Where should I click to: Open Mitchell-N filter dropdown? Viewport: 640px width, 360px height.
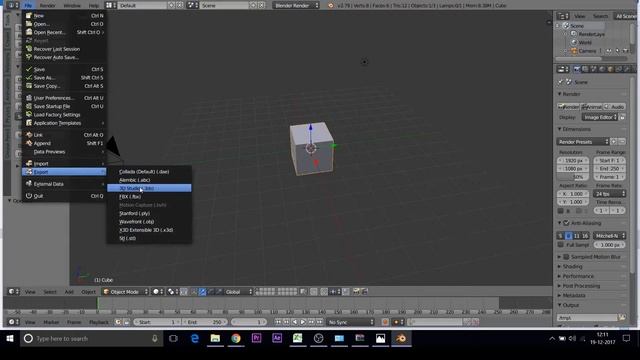pos(609,236)
